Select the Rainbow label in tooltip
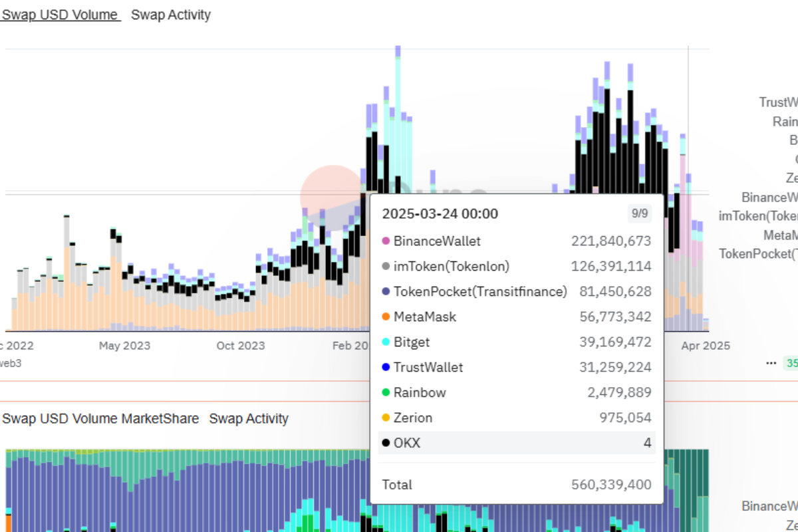798x532 pixels. pyautogui.click(x=420, y=393)
